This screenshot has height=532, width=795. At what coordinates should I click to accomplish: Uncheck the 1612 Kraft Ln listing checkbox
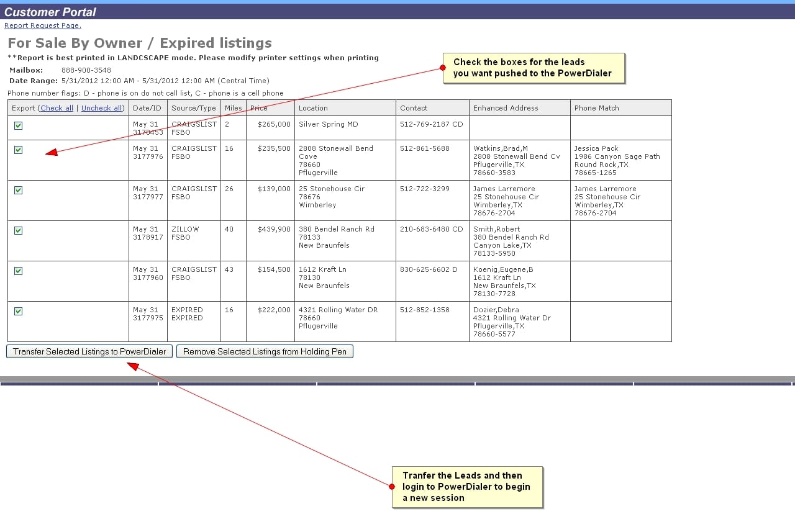coord(18,271)
